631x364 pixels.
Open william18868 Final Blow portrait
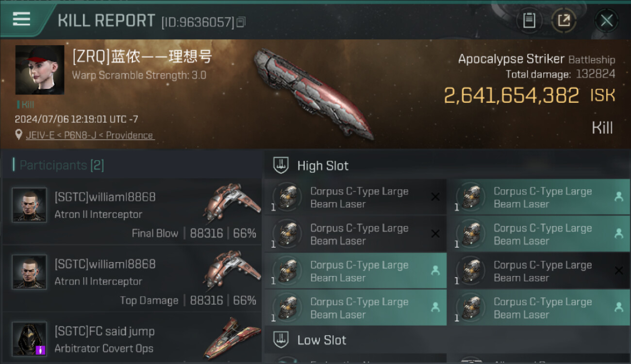tap(29, 205)
